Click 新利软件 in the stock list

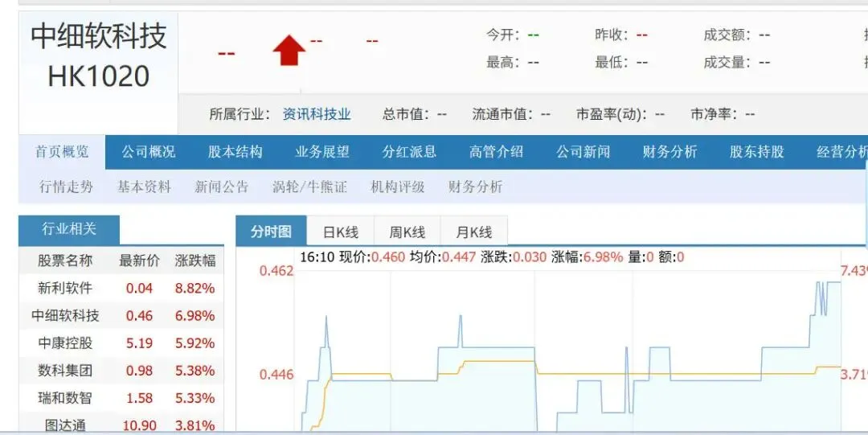[x=65, y=288]
